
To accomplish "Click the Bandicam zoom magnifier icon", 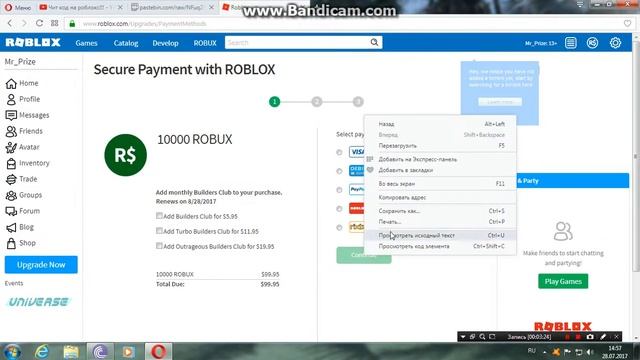I will pos(482,337).
